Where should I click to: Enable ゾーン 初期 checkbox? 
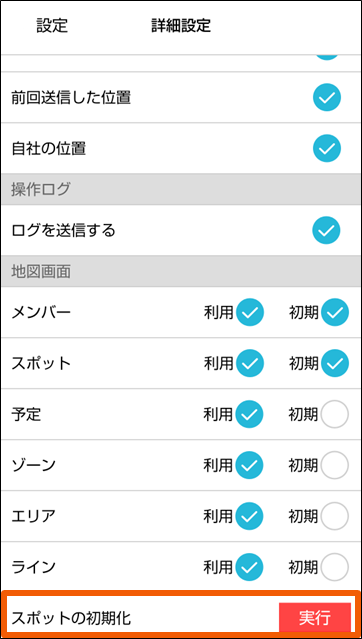pyautogui.click(x=335, y=465)
